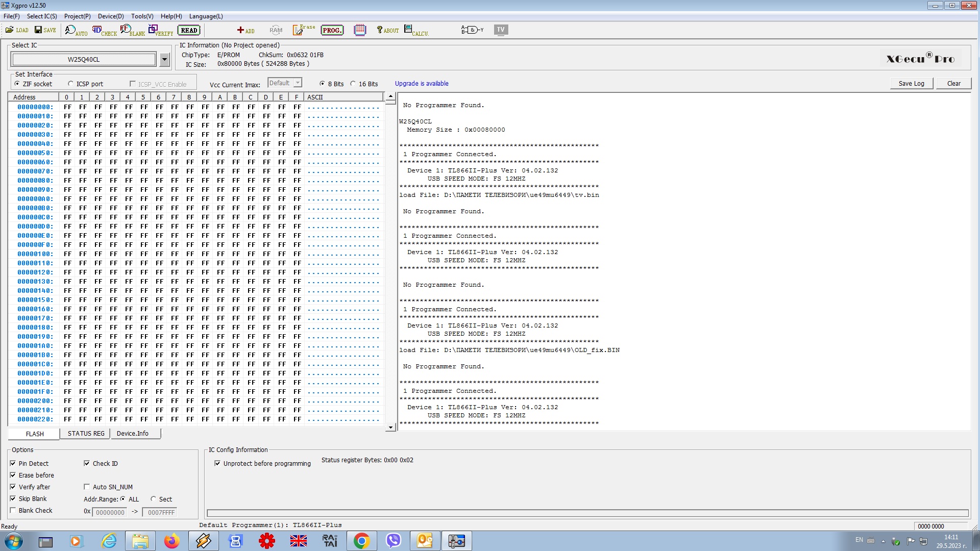Click the LOAD file toolbar icon
Screen dimensions: 980x551
pos(16,30)
